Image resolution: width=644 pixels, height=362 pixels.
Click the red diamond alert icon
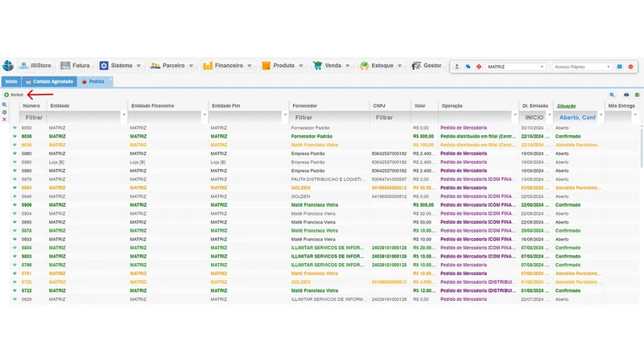(479, 67)
